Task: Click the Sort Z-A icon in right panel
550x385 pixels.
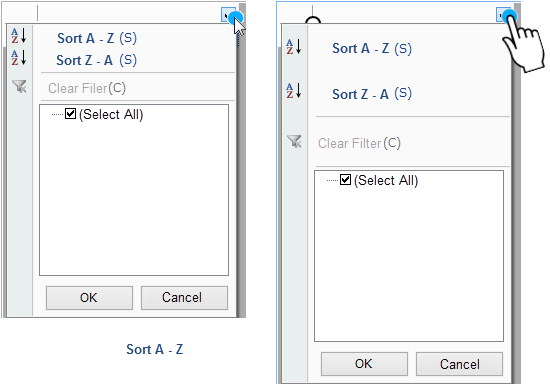Action: [294, 90]
